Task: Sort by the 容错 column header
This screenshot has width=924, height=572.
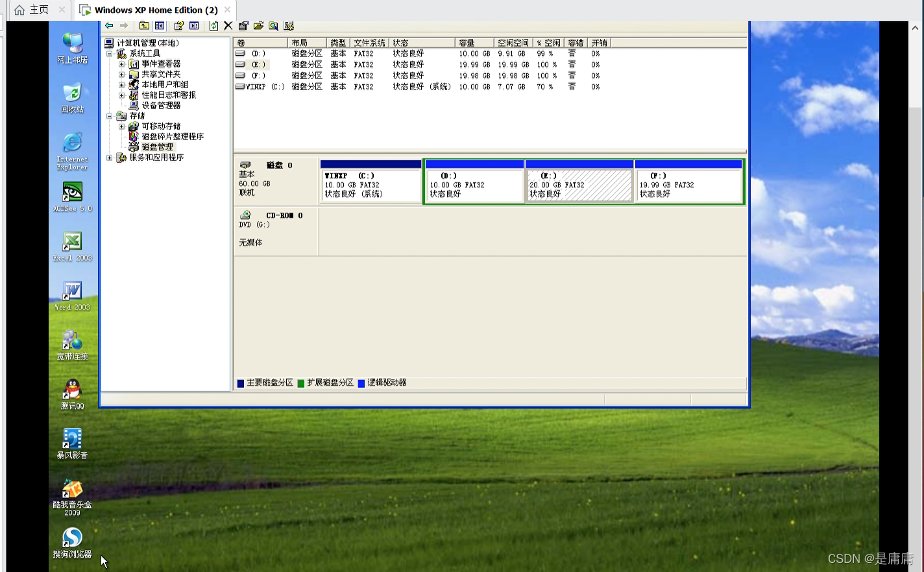Action: pyautogui.click(x=576, y=43)
